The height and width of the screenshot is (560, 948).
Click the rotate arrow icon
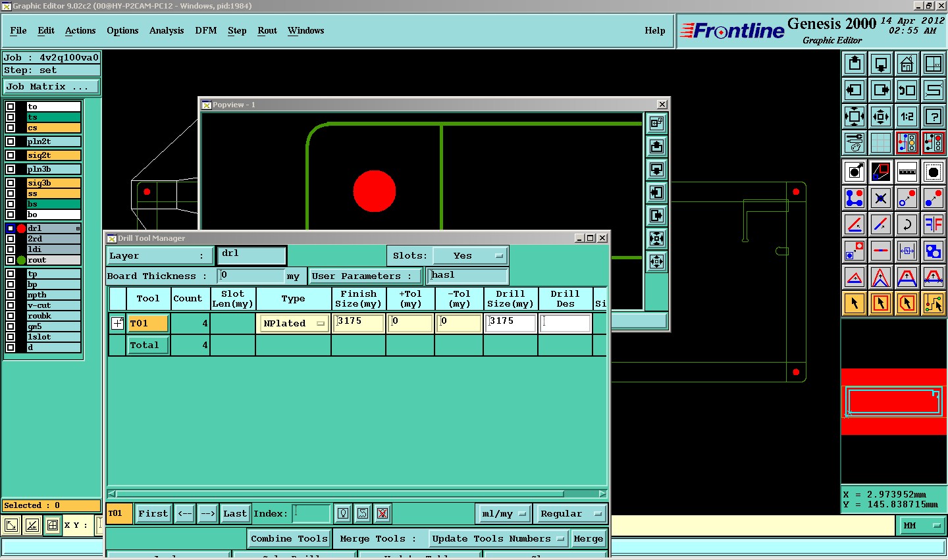pos(907,224)
